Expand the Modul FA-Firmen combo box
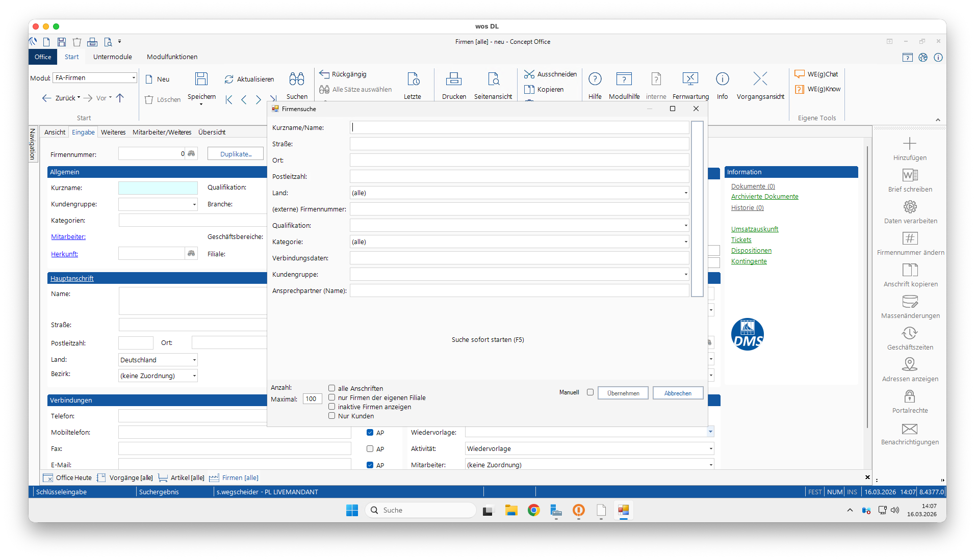 tap(134, 78)
